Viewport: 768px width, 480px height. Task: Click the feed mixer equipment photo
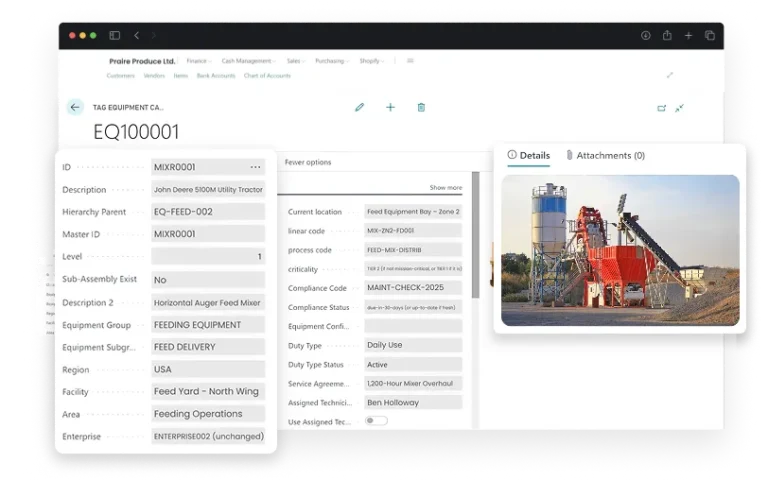click(620, 250)
